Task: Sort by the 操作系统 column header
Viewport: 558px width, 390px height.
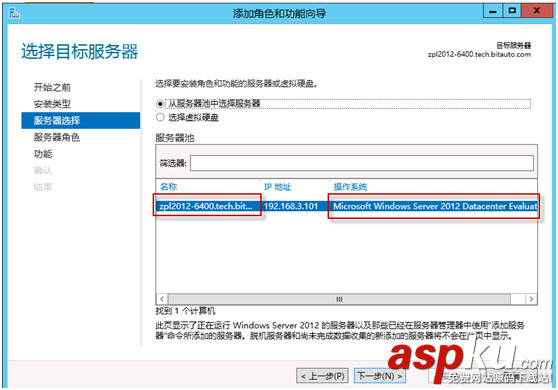Action: click(350, 187)
